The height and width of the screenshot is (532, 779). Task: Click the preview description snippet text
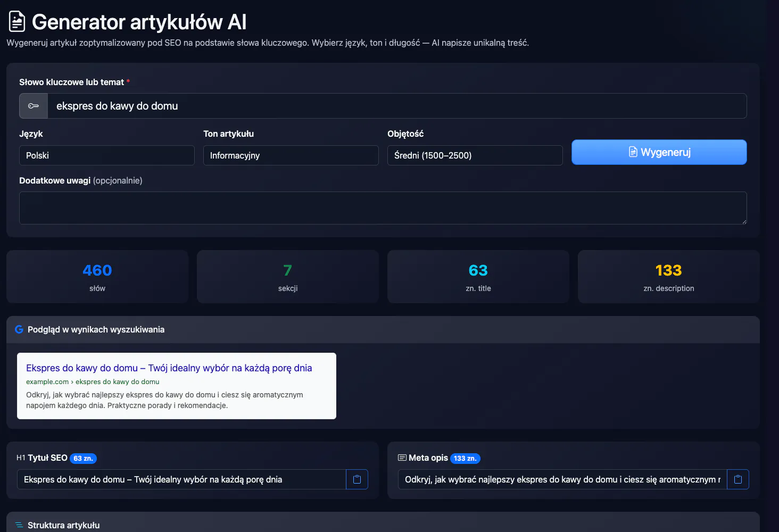(164, 400)
